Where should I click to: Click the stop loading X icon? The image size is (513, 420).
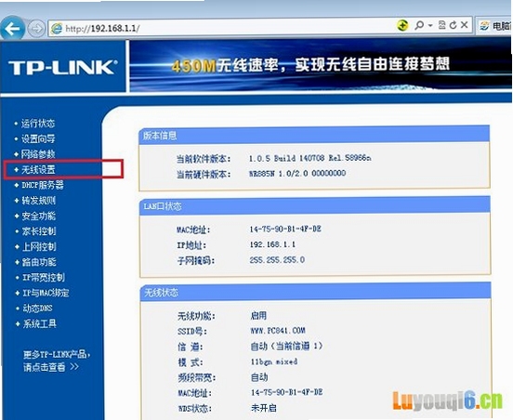pyautogui.click(x=464, y=25)
